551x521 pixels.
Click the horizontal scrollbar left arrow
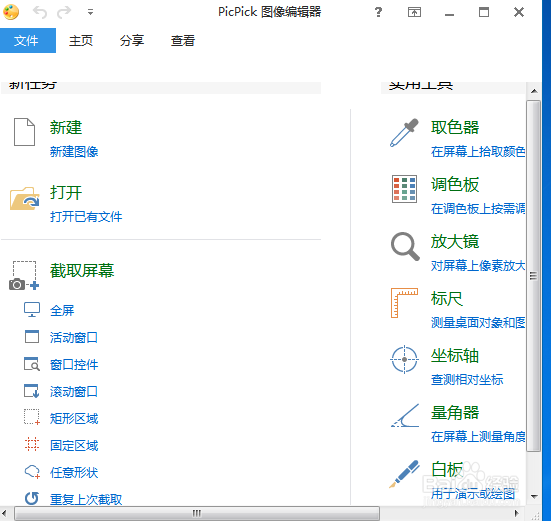point(4,514)
